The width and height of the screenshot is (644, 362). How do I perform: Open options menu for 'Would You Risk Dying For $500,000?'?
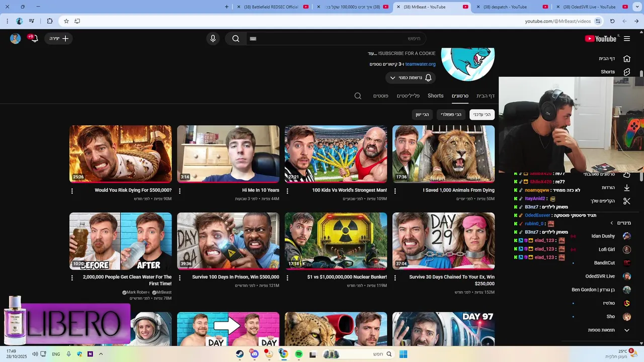click(x=72, y=191)
